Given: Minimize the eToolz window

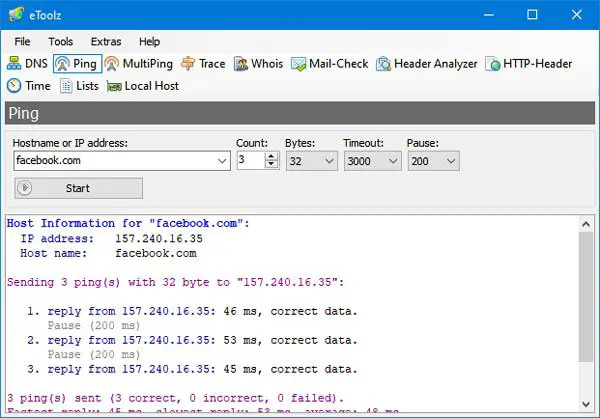Looking at the screenshot, I should click(x=489, y=15).
